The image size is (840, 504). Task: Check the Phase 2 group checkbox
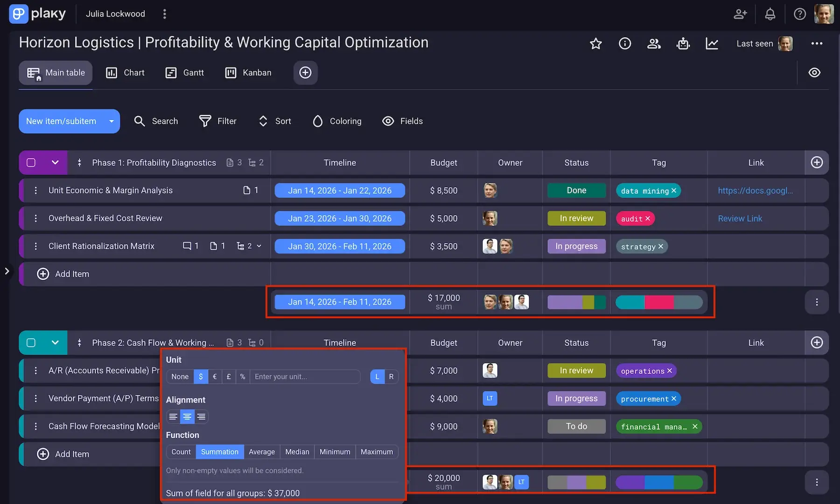pyautogui.click(x=31, y=343)
